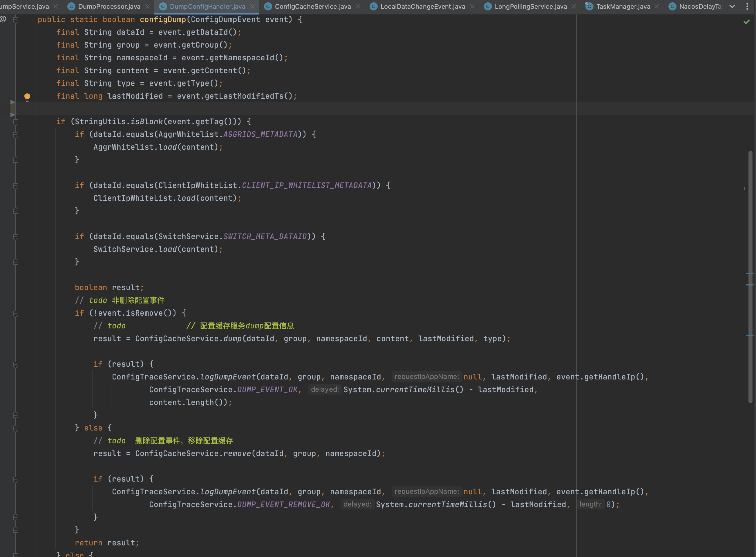The image size is (756, 557).
Task: Click the AggrWhitelist.load(content) call
Action: (156, 147)
